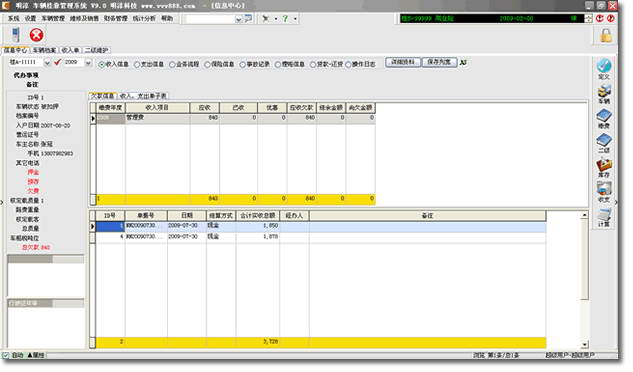
Task: Open the 计算 calculator icon in right sidebar
Action: point(604,218)
